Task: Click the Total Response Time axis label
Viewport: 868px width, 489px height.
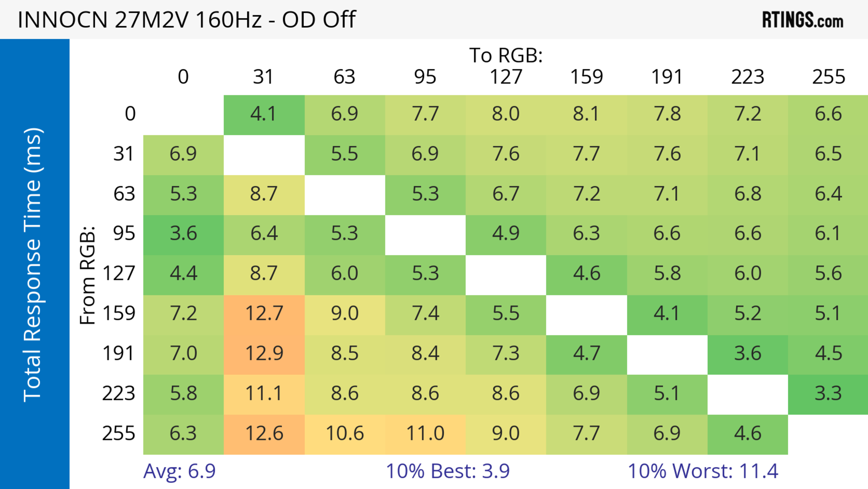Action: [33, 265]
